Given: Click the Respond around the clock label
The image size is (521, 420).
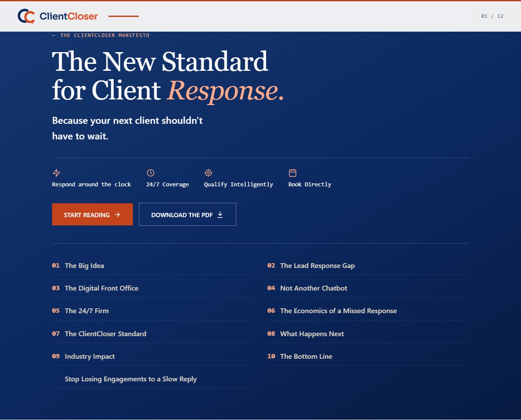Looking at the screenshot, I should point(92,184).
